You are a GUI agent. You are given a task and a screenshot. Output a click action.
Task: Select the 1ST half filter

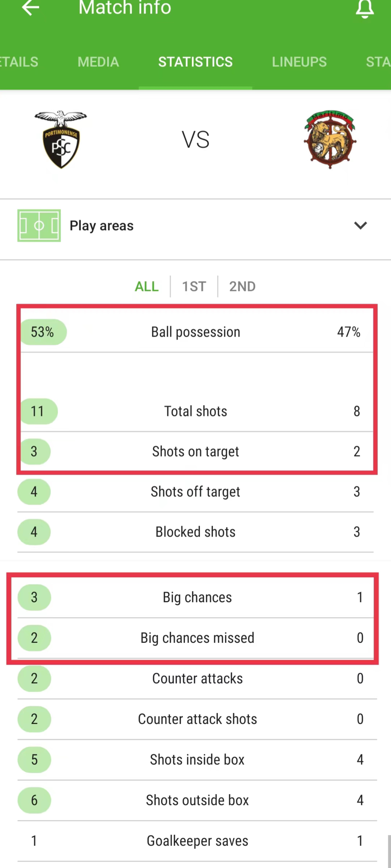pyautogui.click(x=194, y=286)
